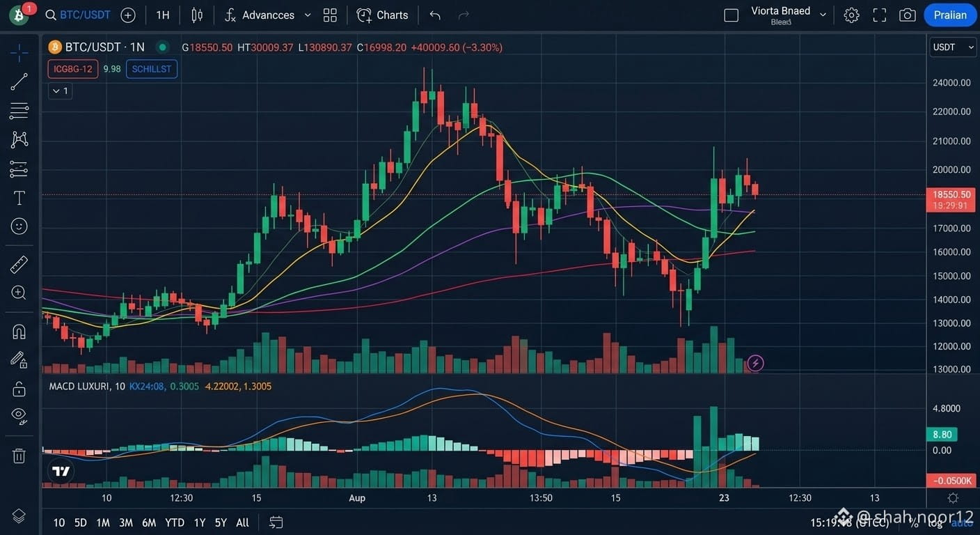
Task: Select the 6M range tab
Action: pos(149,522)
